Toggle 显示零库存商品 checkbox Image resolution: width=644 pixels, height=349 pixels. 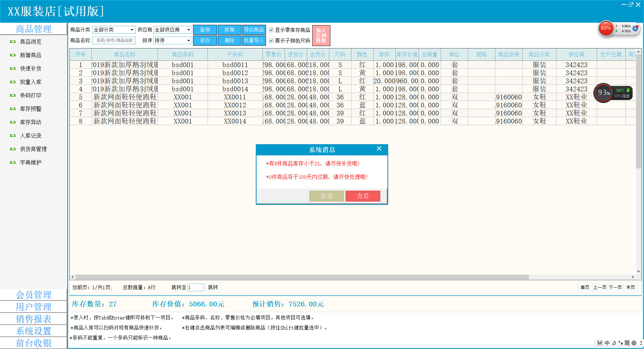271,30
